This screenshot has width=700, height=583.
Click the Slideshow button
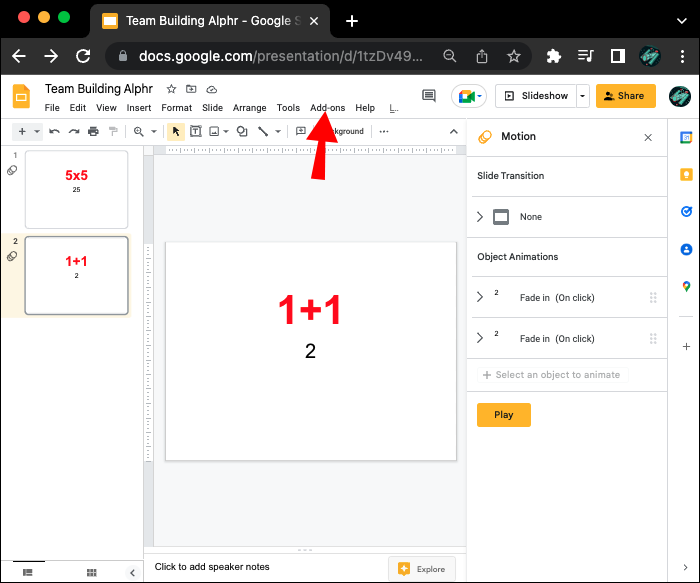click(x=536, y=96)
